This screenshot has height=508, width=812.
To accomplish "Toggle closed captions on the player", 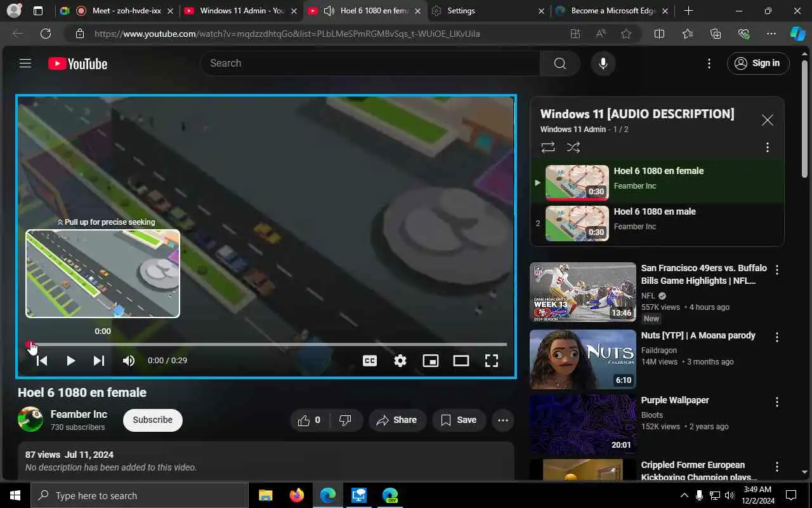I will 370,361.
